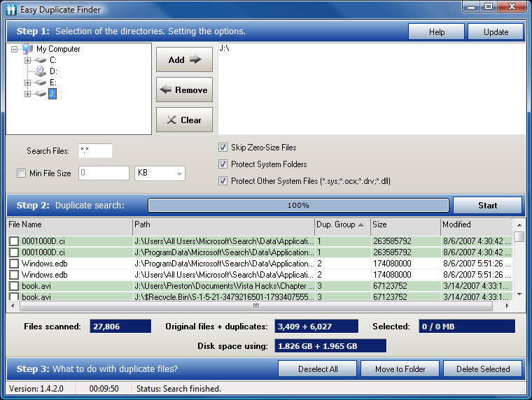Select the E: drive icon
Image resolution: width=532 pixels, height=400 pixels.
click(x=41, y=83)
